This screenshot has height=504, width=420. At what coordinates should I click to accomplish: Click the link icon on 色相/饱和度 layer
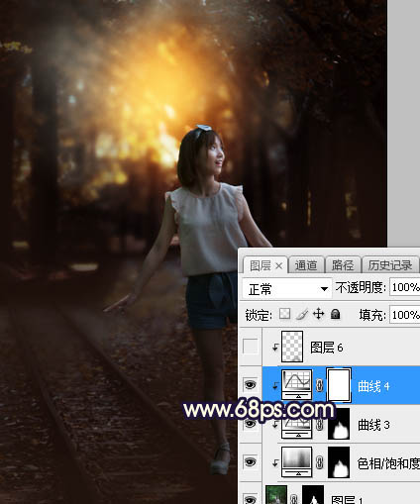319,462
